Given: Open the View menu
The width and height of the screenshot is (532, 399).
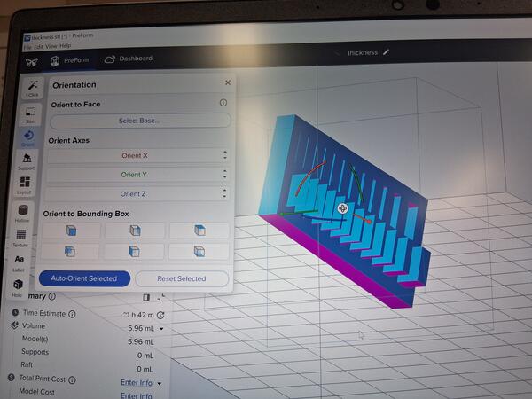Looking at the screenshot, I should [51, 46].
